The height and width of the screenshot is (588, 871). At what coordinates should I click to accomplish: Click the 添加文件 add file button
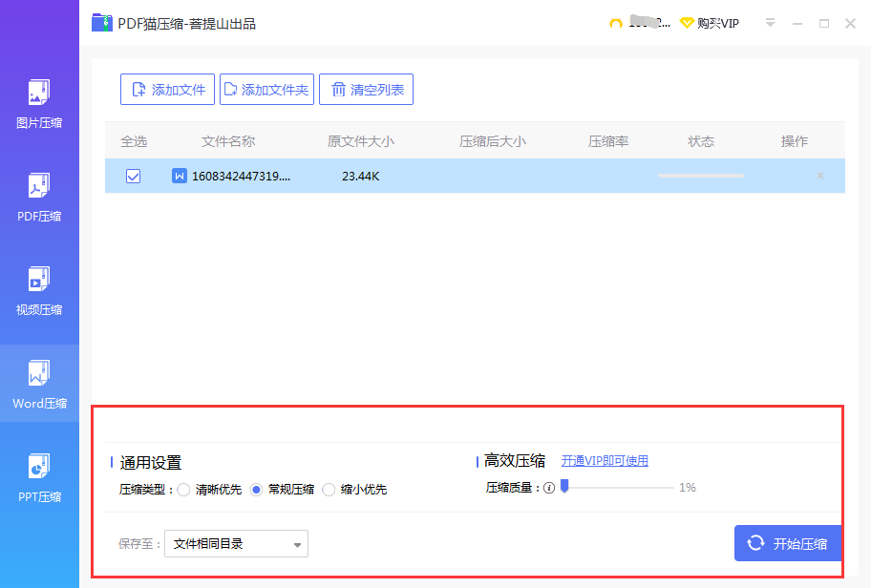click(167, 90)
